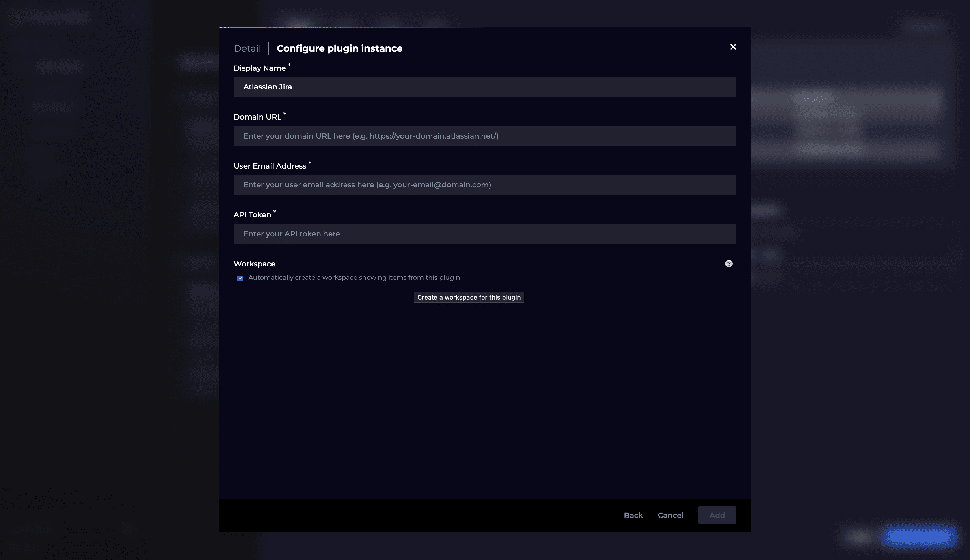Click the Display Name label
Screen dimensions: 970x560
[260, 68]
